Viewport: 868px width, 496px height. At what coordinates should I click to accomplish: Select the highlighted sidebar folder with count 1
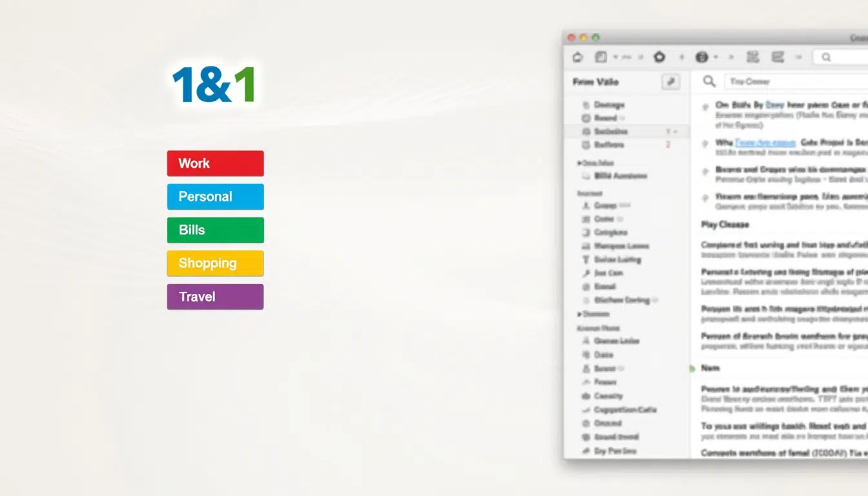pos(626,131)
